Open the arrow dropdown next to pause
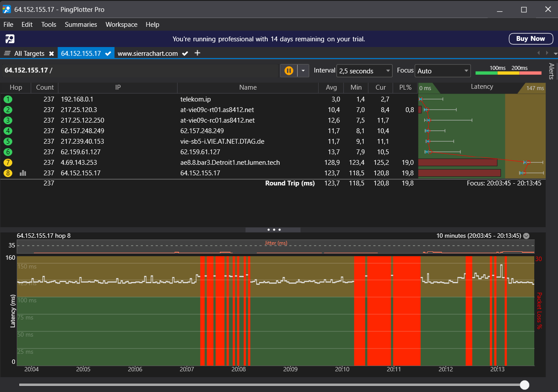Viewport: 558px width, 392px height. [303, 70]
